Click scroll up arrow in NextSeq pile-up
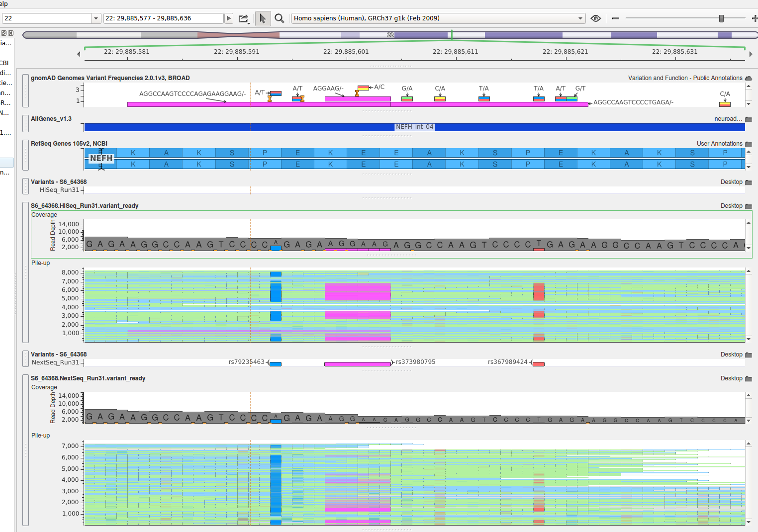758x532 pixels. [x=749, y=443]
